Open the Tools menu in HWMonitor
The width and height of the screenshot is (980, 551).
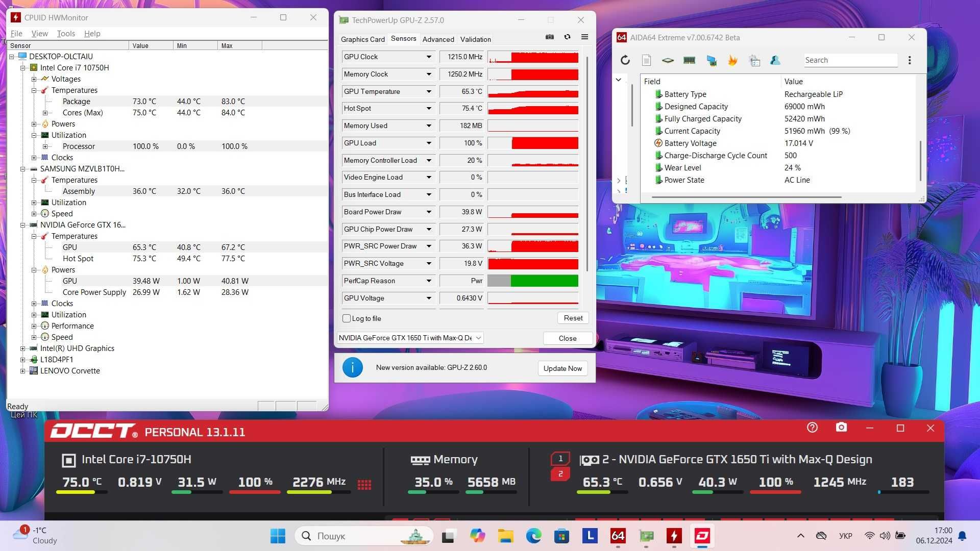click(66, 33)
